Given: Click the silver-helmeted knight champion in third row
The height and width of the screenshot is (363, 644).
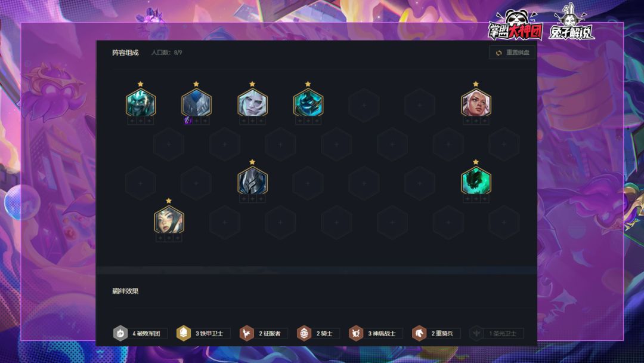Looking at the screenshot, I should coord(252,181).
